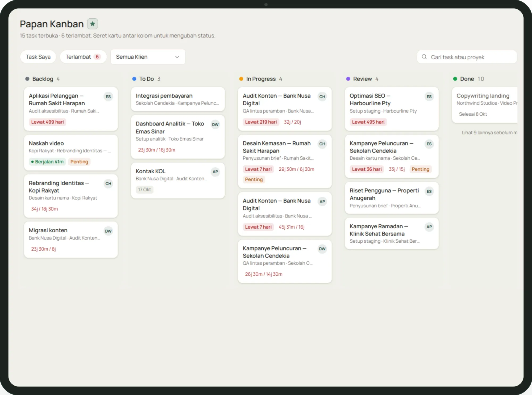
Task: Click the AP avatar on Audit aksesibilitas Bank Nusa card
Action: coord(322,202)
